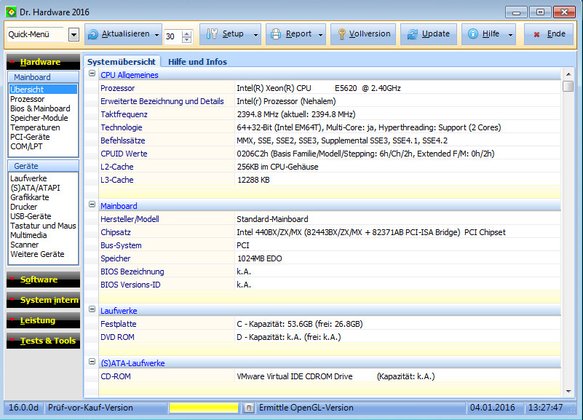Image resolution: width=583 pixels, height=420 pixels.
Task: Click the red X icon on Ende
Action: click(x=537, y=35)
